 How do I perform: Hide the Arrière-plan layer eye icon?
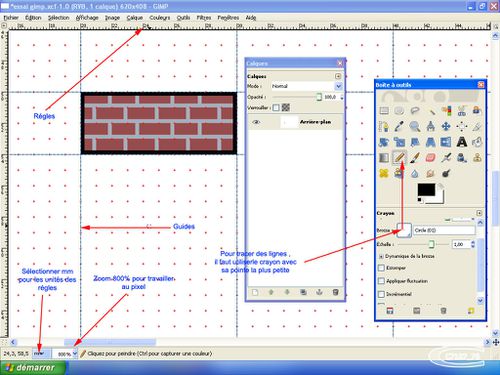256,122
